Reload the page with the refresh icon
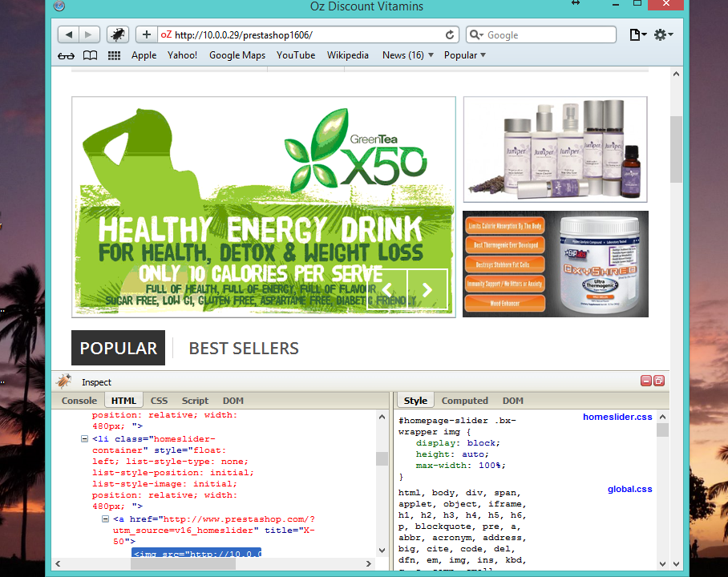The width and height of the screenshot is (728, 577). coord(450,34)
